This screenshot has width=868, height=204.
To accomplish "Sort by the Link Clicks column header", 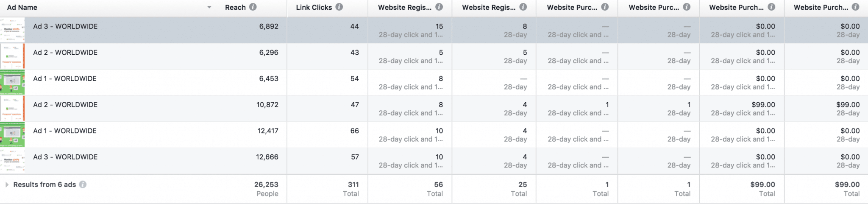I will 314,7.
